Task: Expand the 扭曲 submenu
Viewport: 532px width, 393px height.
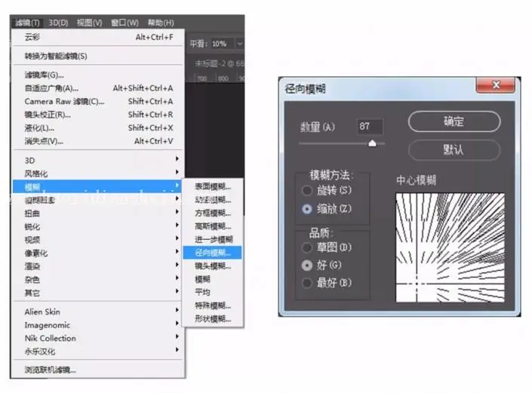Action: (x=98, y=213)
